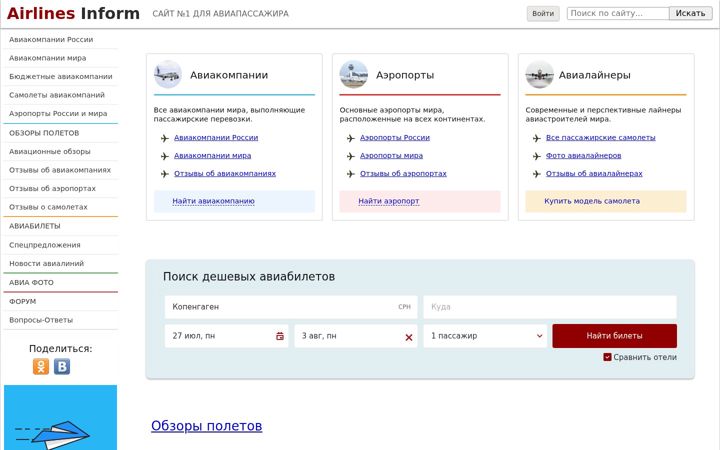The width and height of the screenshot is (720, 450).
Task: Open Вопросы-Ответы sidebar item
Action: 60,320
